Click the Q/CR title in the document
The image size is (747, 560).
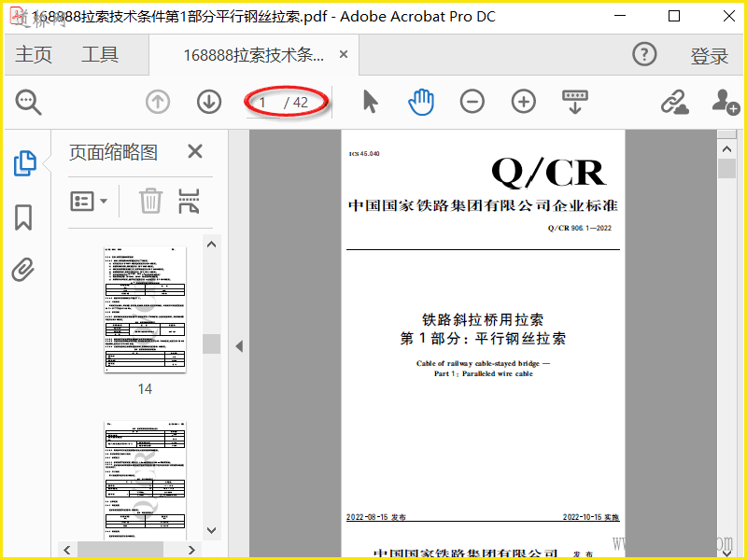[x=549, y=173]
